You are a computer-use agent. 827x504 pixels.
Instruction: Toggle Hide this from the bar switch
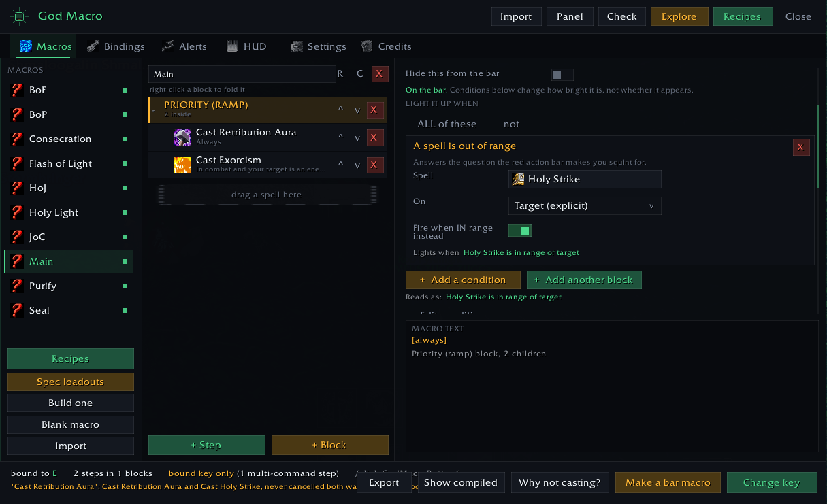pyautogui.click(x=562, y=74)
